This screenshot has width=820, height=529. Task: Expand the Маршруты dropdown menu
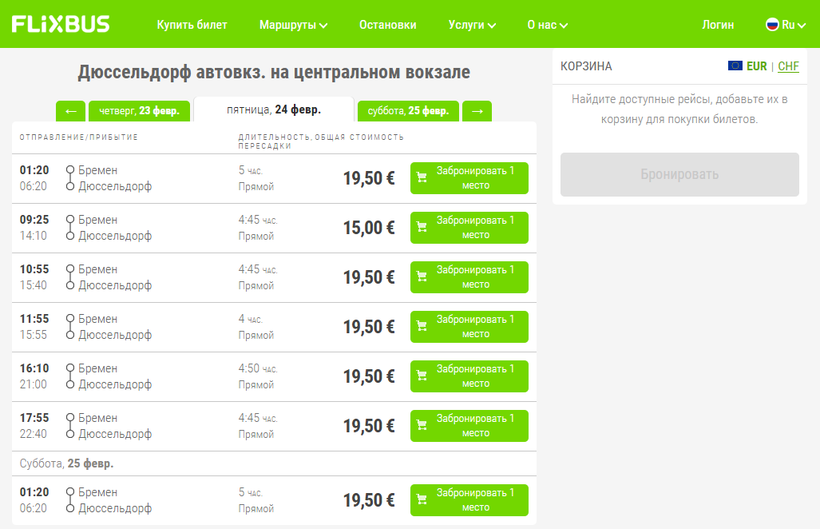[293, 25]
